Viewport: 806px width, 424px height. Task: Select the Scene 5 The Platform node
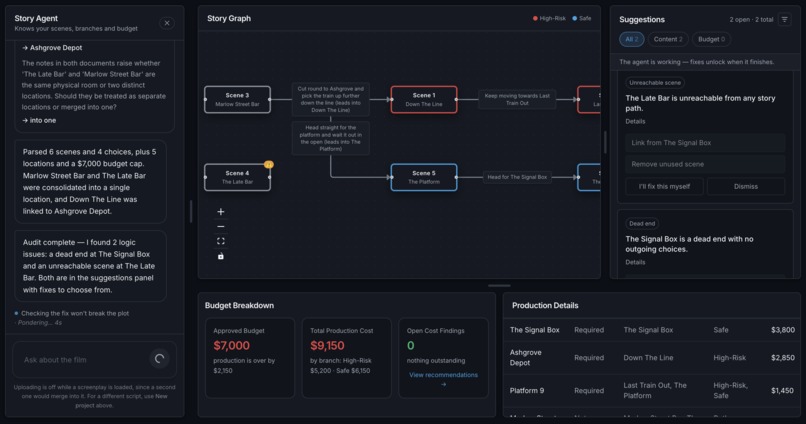coord(424,177)
